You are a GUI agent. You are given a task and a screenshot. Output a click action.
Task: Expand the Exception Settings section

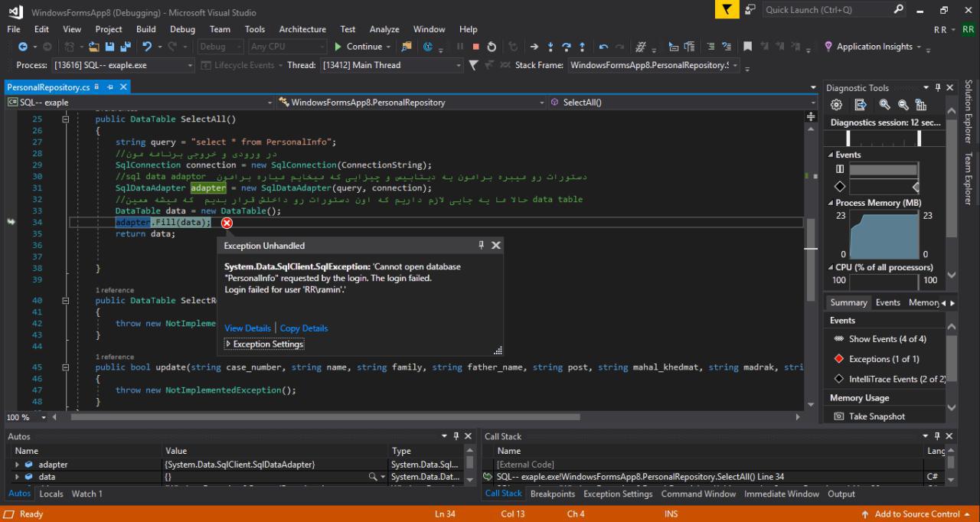click(x=228, y=344)
